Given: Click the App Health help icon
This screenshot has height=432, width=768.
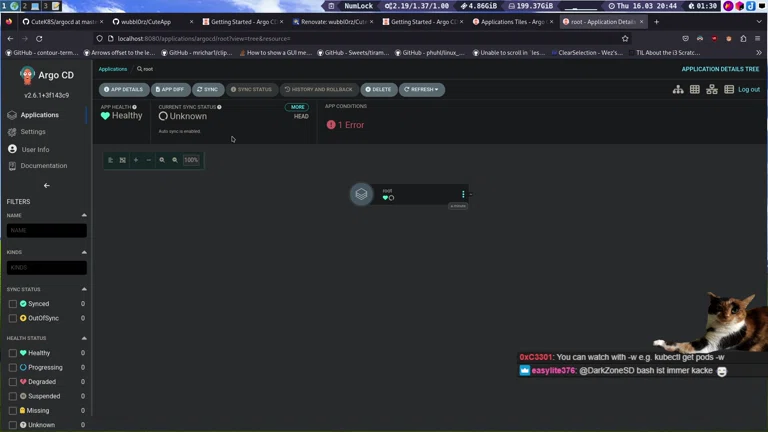Looking at the screenshot, I should pyautogui.click(x=134, y=107).
